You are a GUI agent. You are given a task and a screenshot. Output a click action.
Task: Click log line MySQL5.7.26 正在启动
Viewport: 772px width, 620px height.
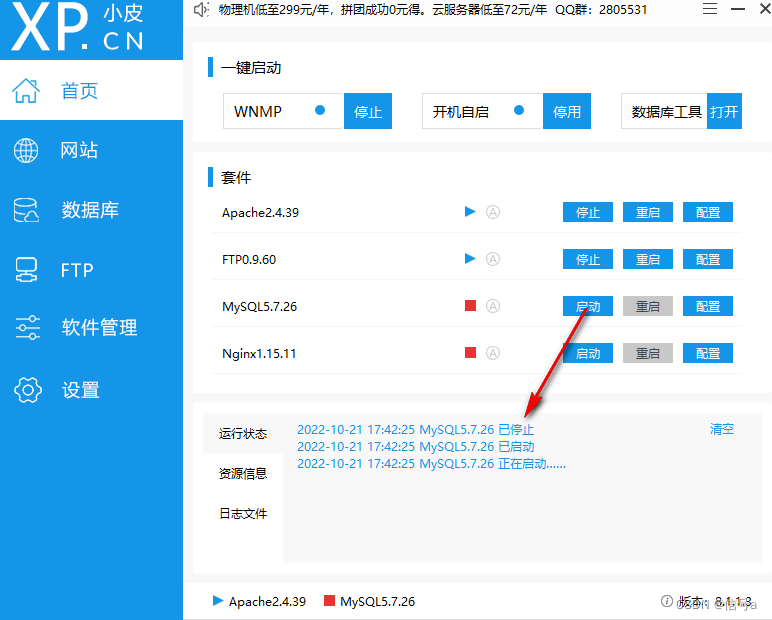tap(431, 464)
